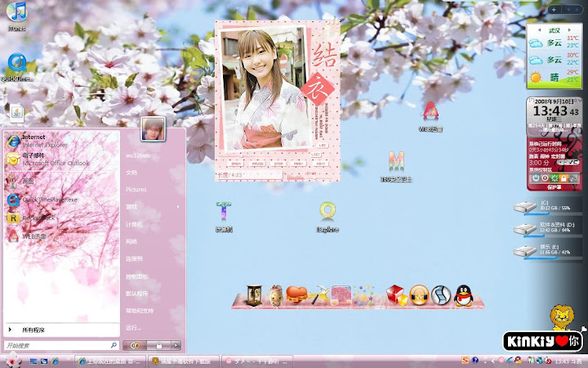
Task: Open the 360 desktop icon with letter M
Action: click(396, 167)
